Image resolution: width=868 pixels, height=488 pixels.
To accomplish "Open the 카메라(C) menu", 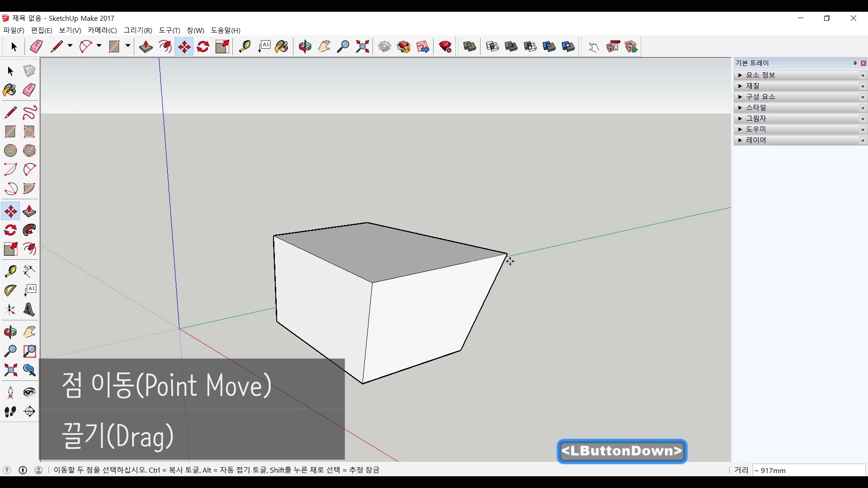I will [102, 30].
